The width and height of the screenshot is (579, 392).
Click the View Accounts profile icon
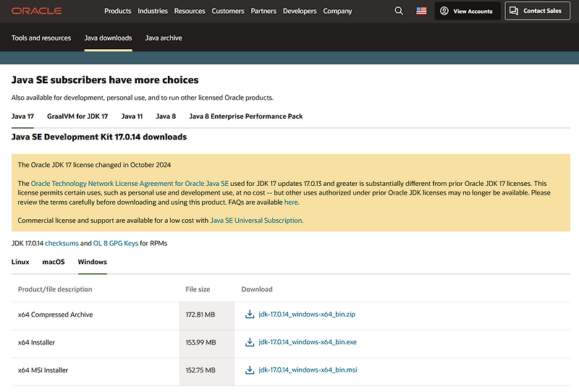[x=445, y=11]
